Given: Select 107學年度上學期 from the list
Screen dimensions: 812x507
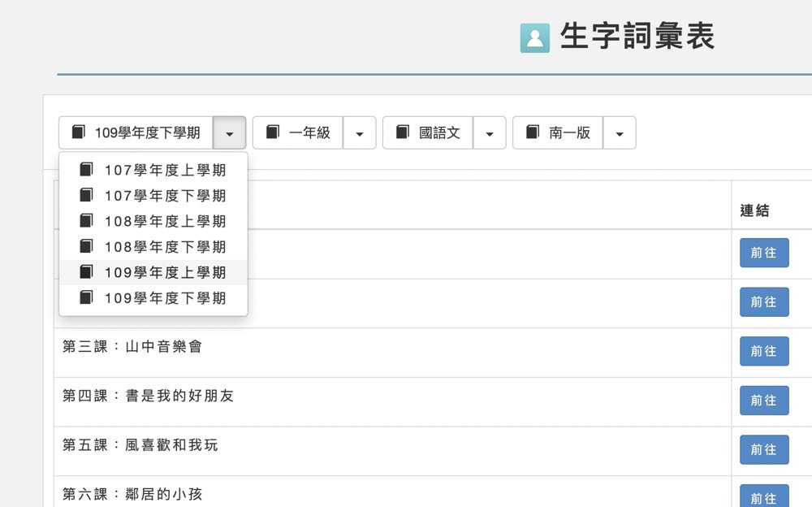Looking at the screenshot, I should pos(153,170).
